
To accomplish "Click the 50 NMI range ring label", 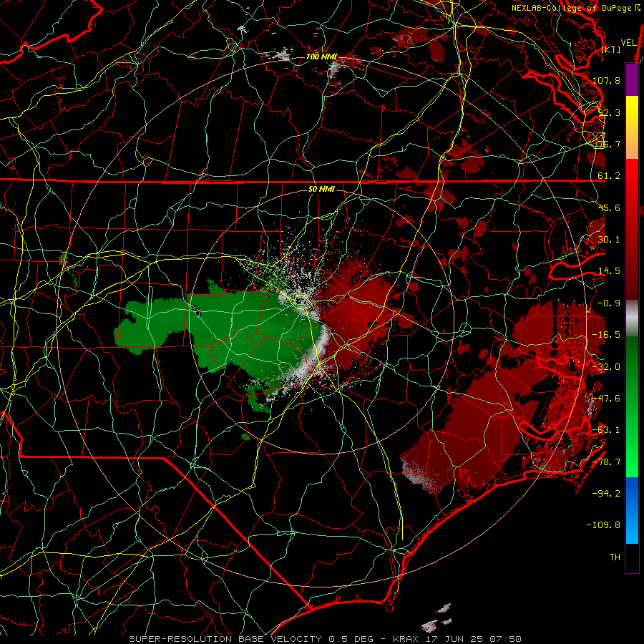I will pyautogui.click(x=321, y=190).
